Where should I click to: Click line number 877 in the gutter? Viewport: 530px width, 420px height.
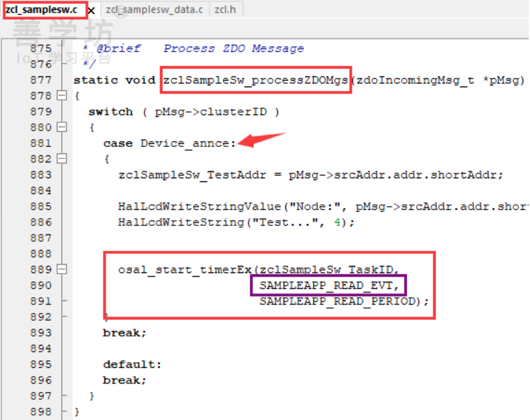(x=41, y=80)
